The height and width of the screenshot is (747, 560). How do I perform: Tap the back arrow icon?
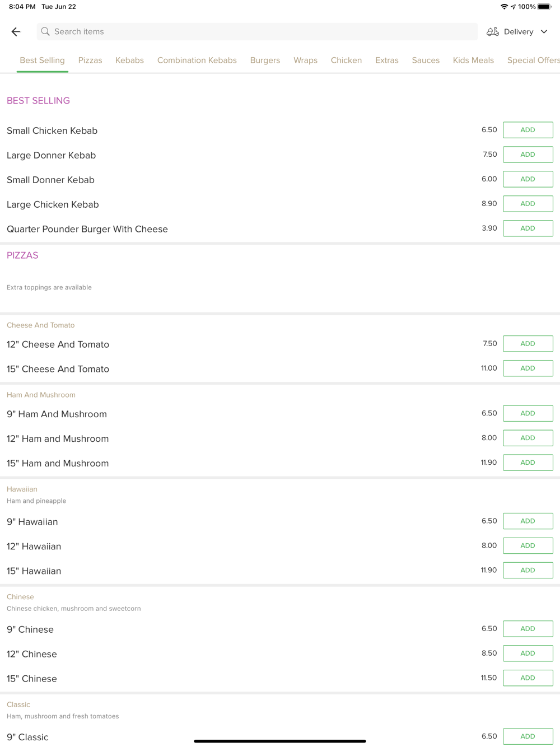(16, 32)
